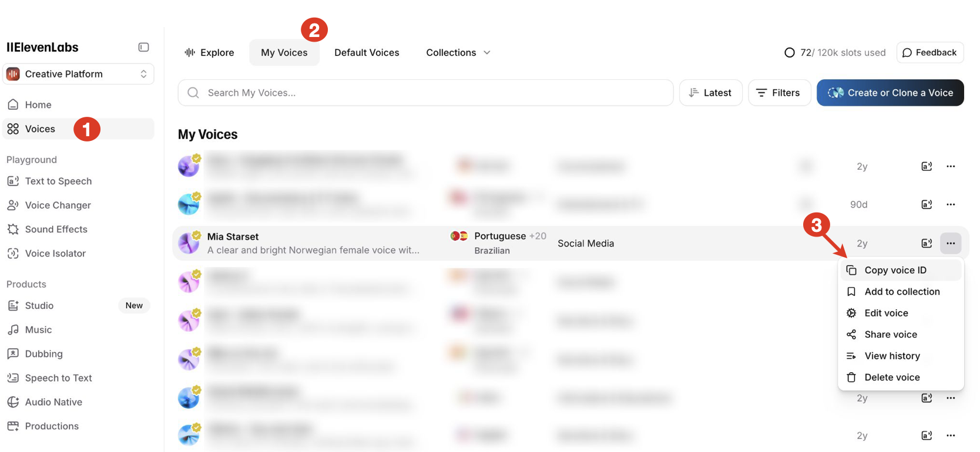This screenshot has width=980, height=452.
Task: Open Speech to Text
Action: [78, 377]
